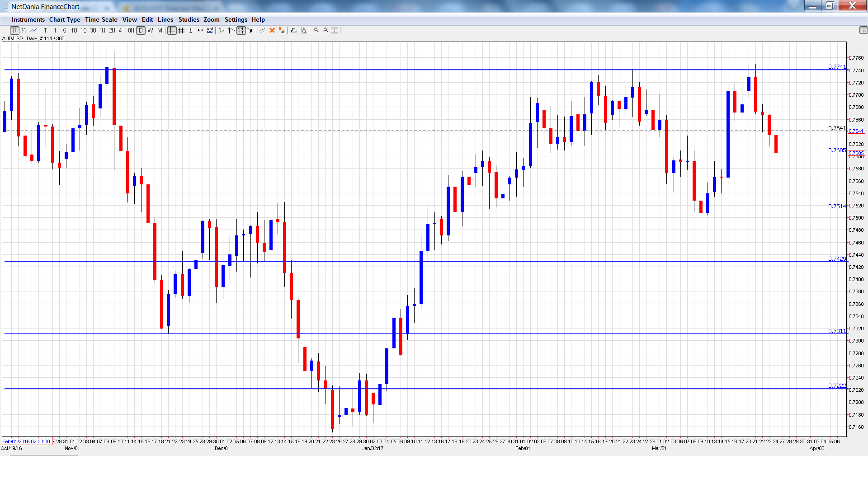The image size is (868, 488).
Task: Click the 0.7741 horizontal line label
Action: pyautogui.click(x=837, y=66)
